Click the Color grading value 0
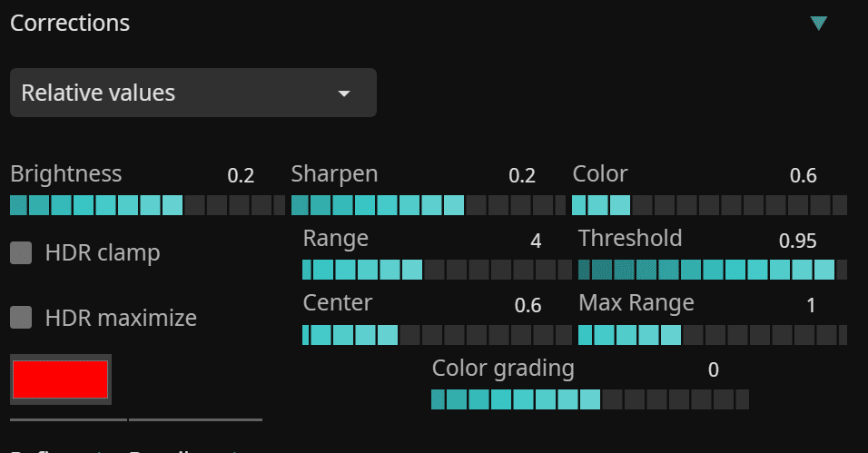This screenshot has width=868, height=453. [714, 369]
